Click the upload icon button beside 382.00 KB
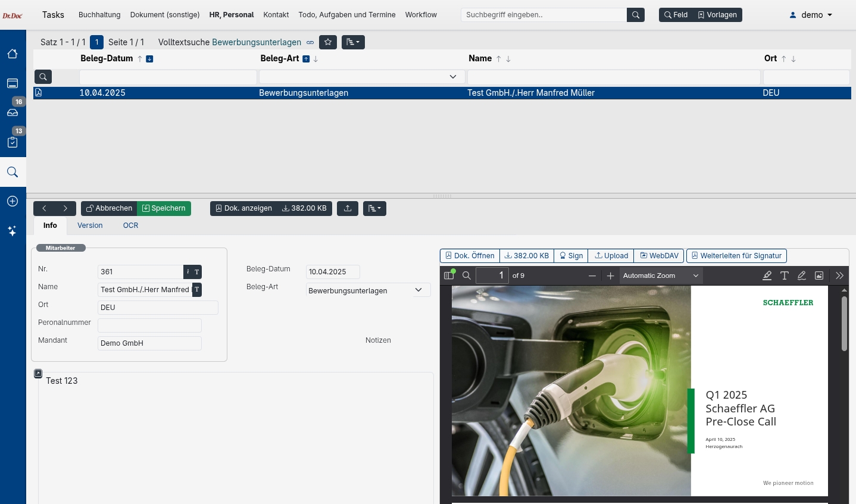The height and width of the screenshot is (504, 856). 348,208
